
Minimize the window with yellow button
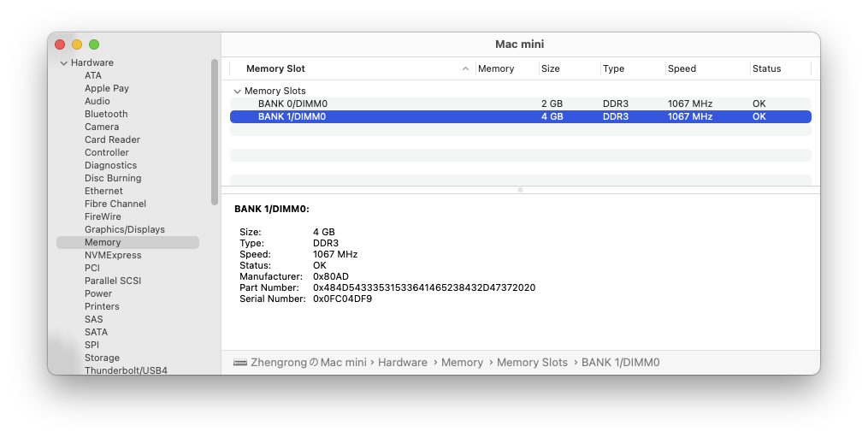click(77, 44)
